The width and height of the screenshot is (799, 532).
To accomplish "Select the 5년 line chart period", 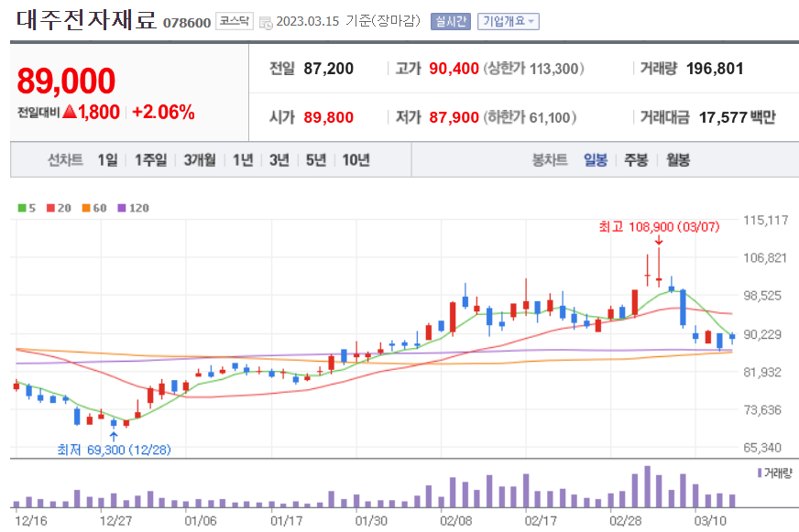I will [x=316, y=160].
